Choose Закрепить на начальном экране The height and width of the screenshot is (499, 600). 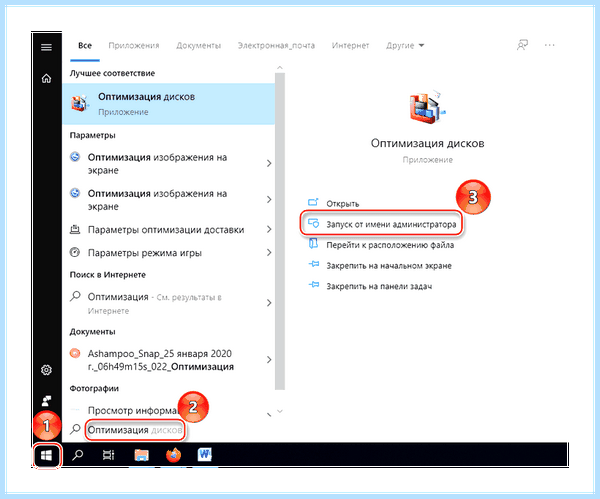389,266
